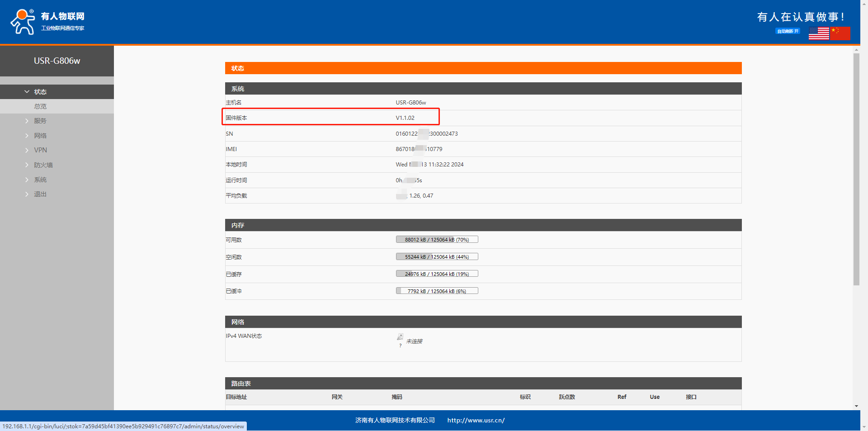Click the 济南有人物联网技术有限公司 footer text

395,420
